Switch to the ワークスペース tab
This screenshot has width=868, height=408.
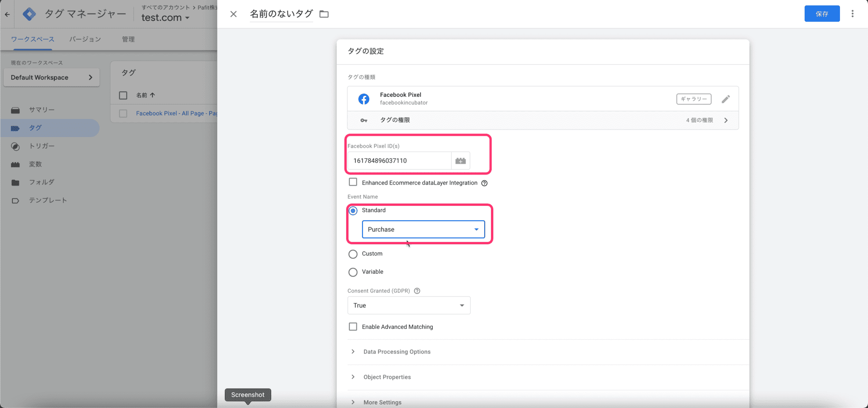(x=33, y=39)
